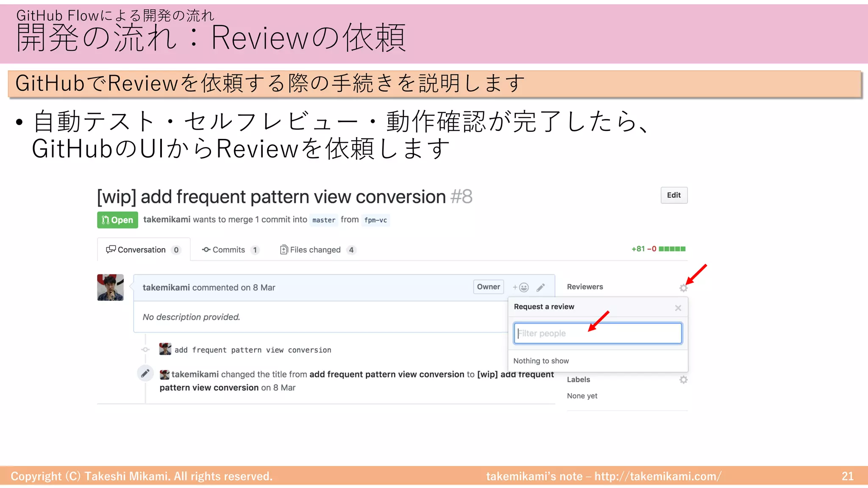Image resolution: width=868 pixels, height=488 pixels.
Task: Click the small avatar in the title-change event
Action: [x=164, y=374]
